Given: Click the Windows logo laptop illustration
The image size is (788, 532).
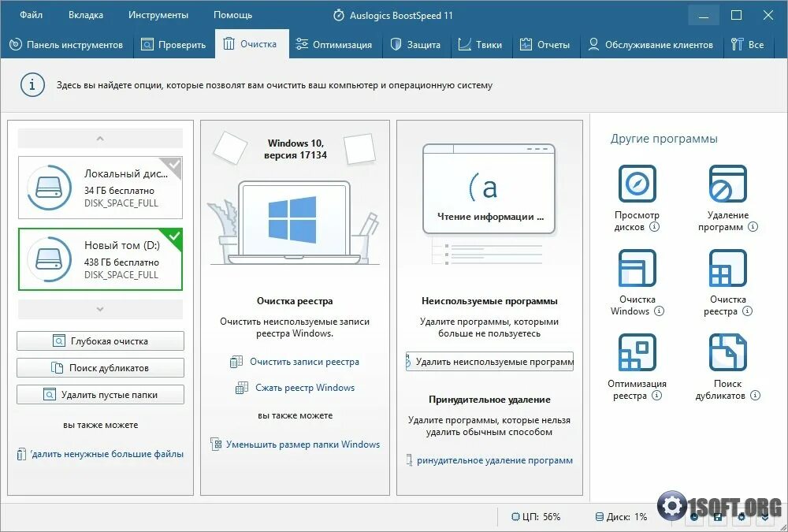Looking at the screenshot, I should coord(293,221).
